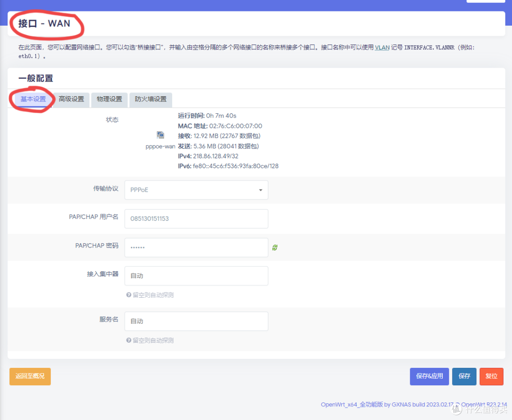Screen dimensions: 512x420
Task: Click the pppoe-wan network interface icon
Action: point(160,135)
